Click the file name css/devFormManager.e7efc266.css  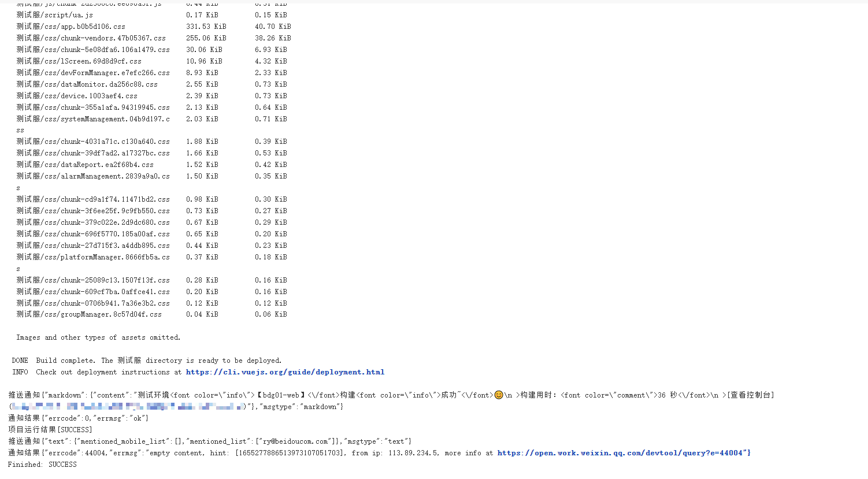tap(93, 73)
